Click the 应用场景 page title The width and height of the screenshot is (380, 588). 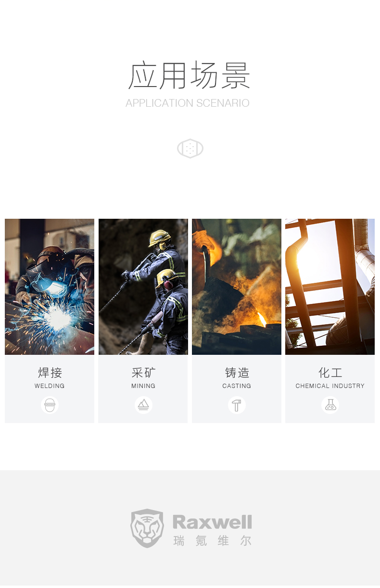tap(190, 75)
